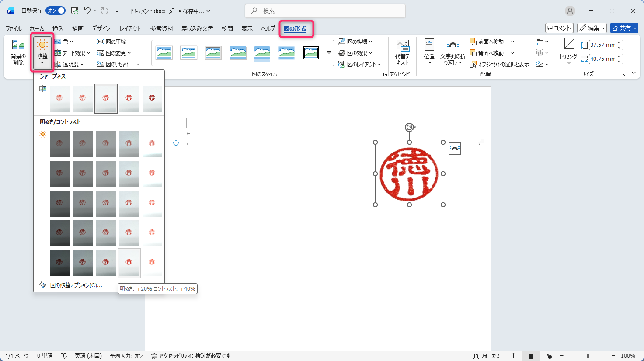Open 図の修整オプション (Picture Corrections Options)
This screenshot has width=644, height=361.
[76, 285]
